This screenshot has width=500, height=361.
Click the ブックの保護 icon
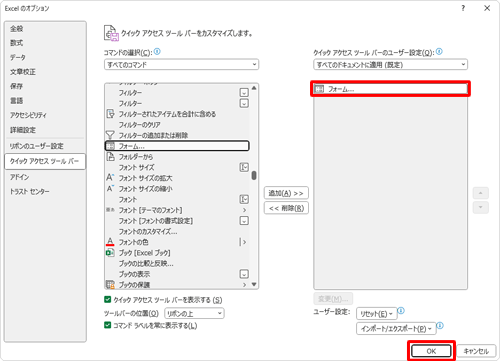(110, 284)
